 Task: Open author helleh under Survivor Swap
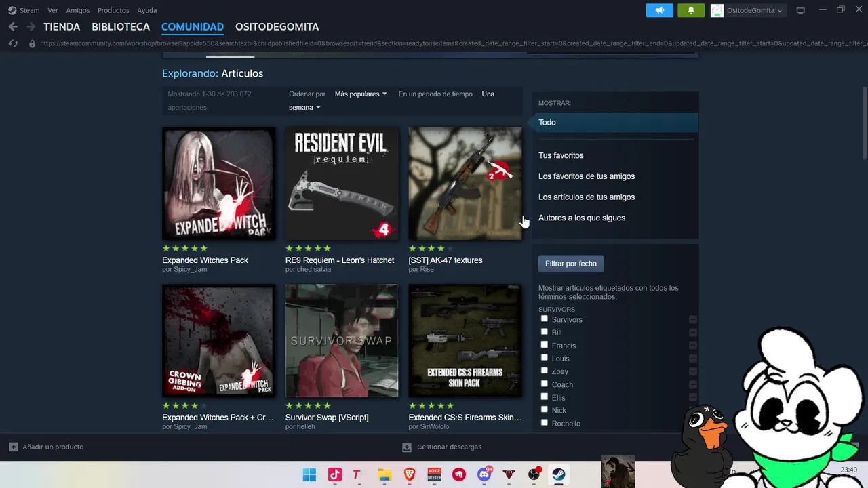click(x=306, y=427)
